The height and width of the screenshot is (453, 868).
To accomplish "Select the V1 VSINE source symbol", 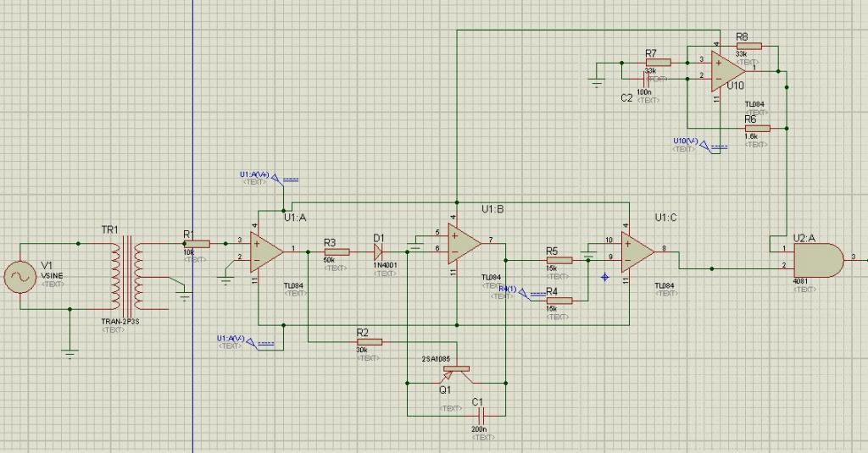I will click(x=20, y=276).
